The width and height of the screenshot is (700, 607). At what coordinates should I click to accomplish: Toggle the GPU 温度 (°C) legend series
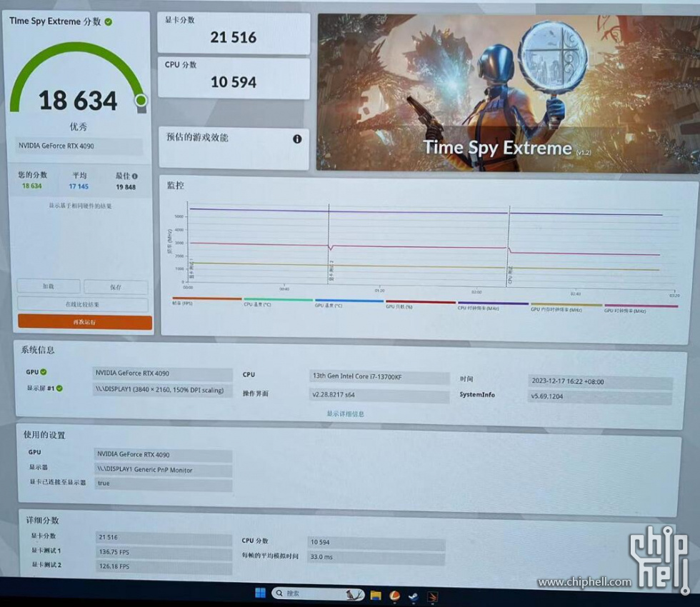pyautogui.click(x=349, y=303)
